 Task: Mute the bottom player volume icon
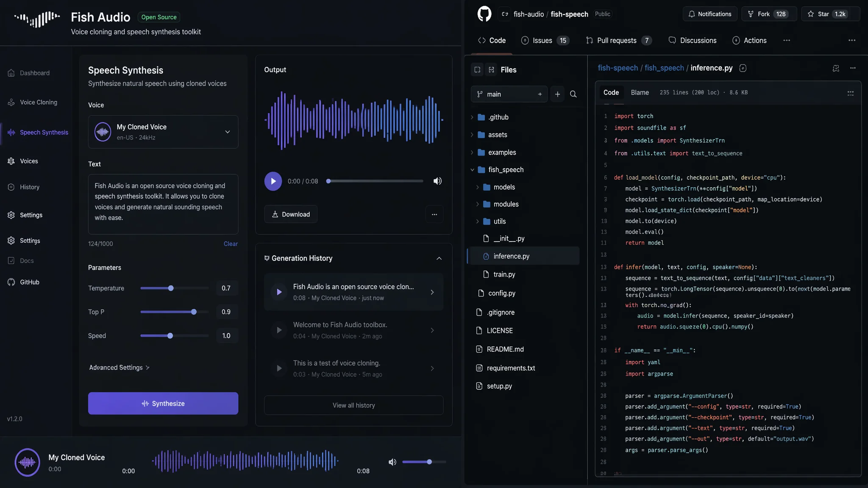(x=392, y=462)
